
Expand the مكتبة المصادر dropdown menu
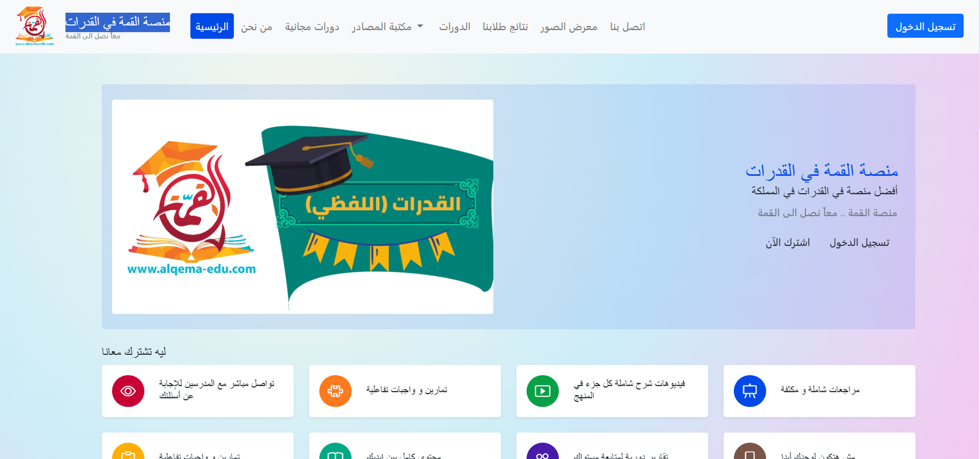click(387, 26)
